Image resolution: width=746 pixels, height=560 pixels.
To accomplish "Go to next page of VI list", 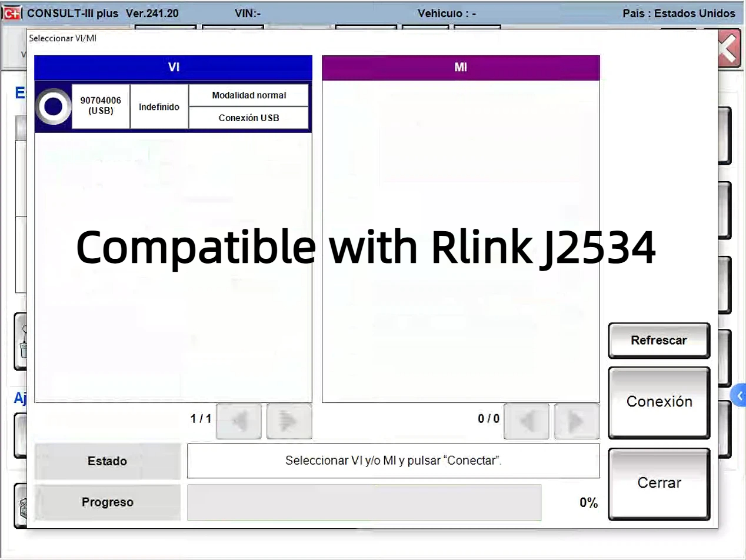I will click(x=289, y=421).
